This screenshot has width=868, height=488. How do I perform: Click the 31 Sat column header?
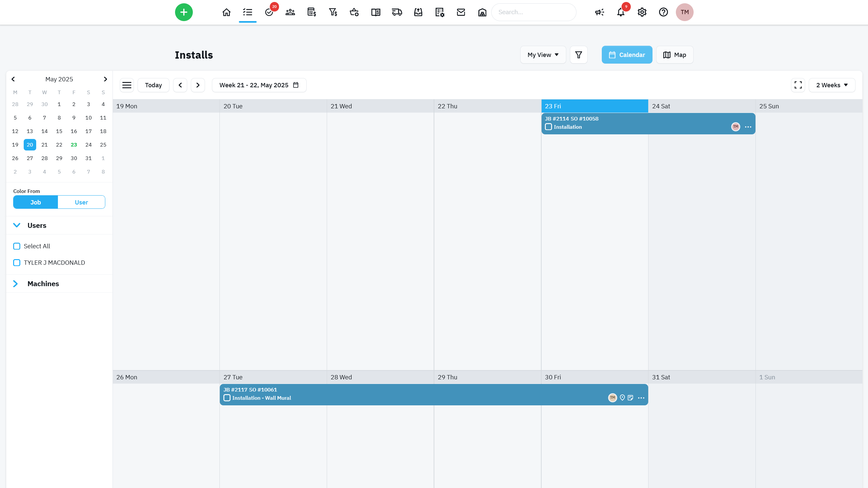[x=702, y=377]
